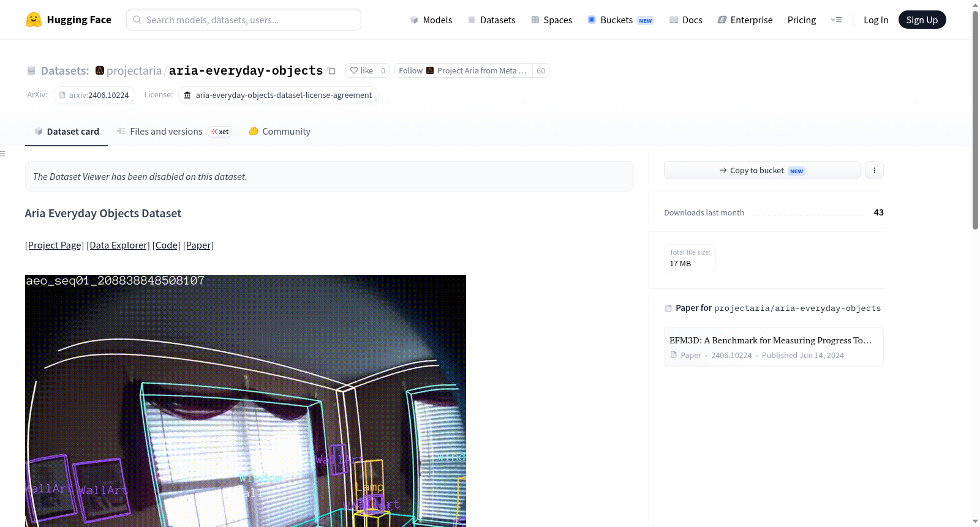Screen dimensions: 980x527
Task: Follow Project Aria from Meta
Action: [x=463, y=70]
